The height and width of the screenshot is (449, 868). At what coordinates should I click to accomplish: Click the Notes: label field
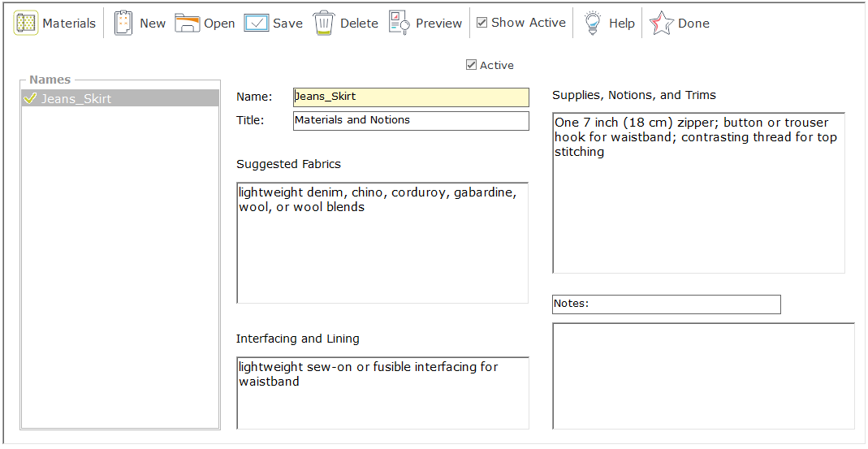(666, 304)
